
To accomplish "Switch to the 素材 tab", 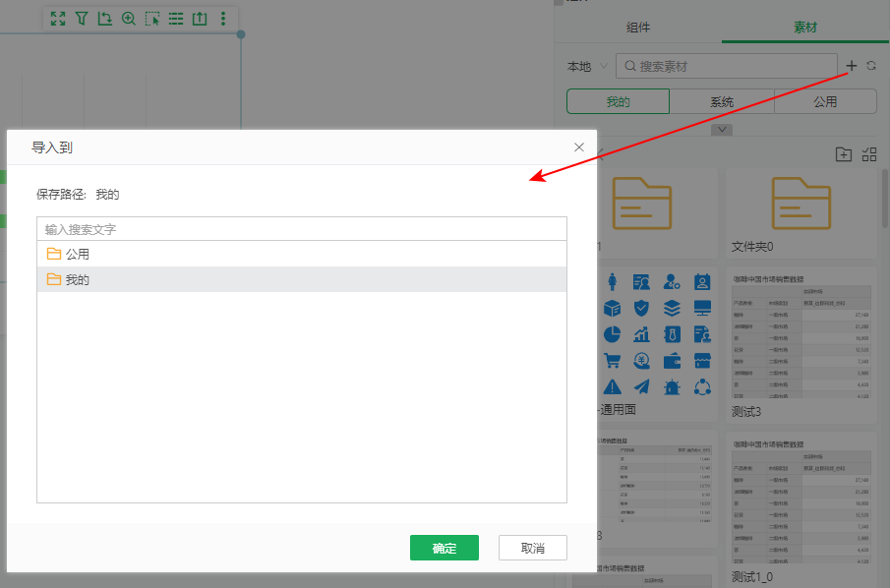I will tap(805, 28).
